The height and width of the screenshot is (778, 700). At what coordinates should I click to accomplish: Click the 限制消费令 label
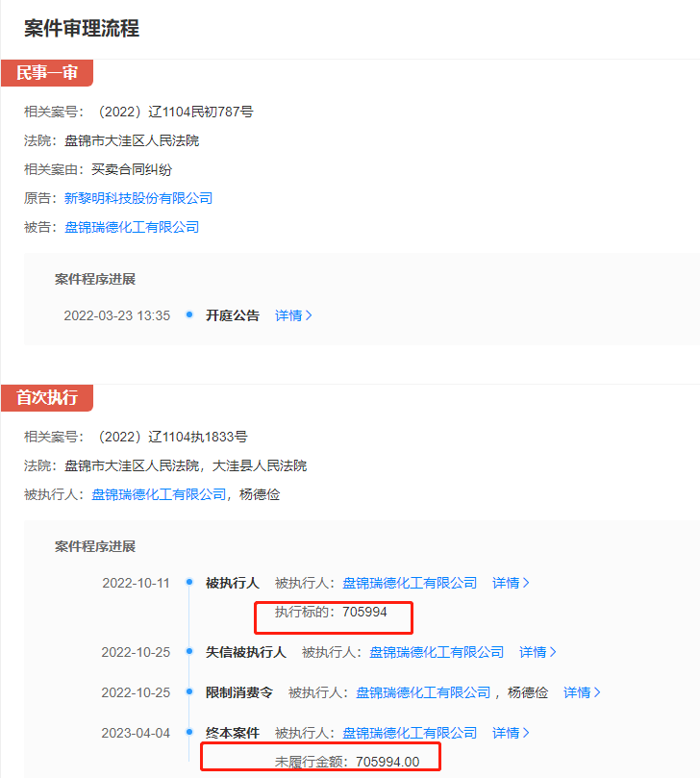pos(239,692)
